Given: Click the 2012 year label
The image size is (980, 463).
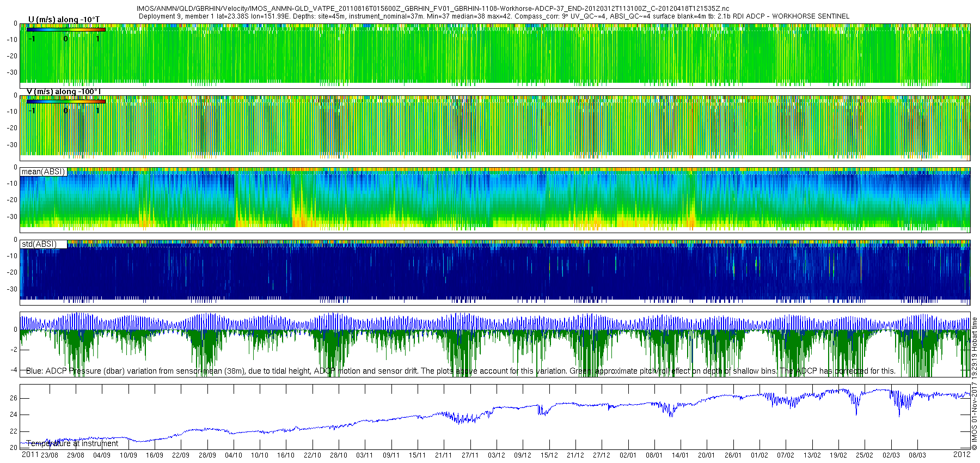Looking at the screenshot, I should coord(961,454).
